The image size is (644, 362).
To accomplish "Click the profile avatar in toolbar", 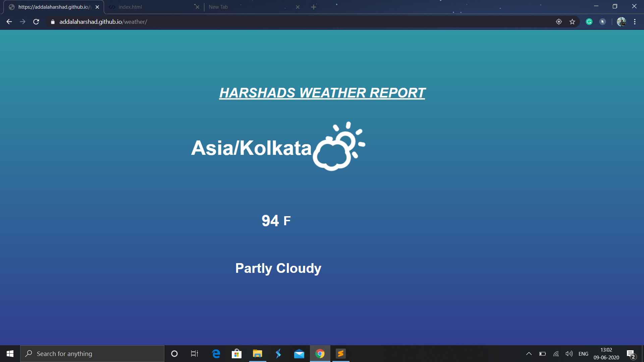I will coord(621,22).
